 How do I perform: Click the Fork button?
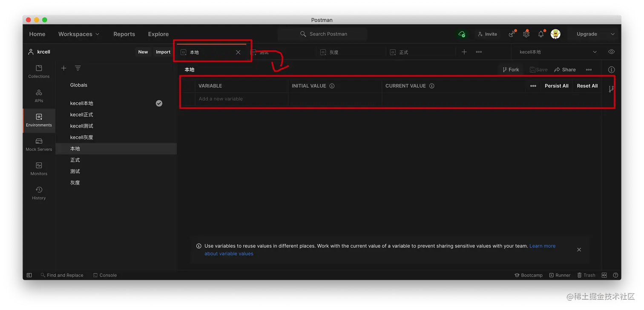coord(511,70)
